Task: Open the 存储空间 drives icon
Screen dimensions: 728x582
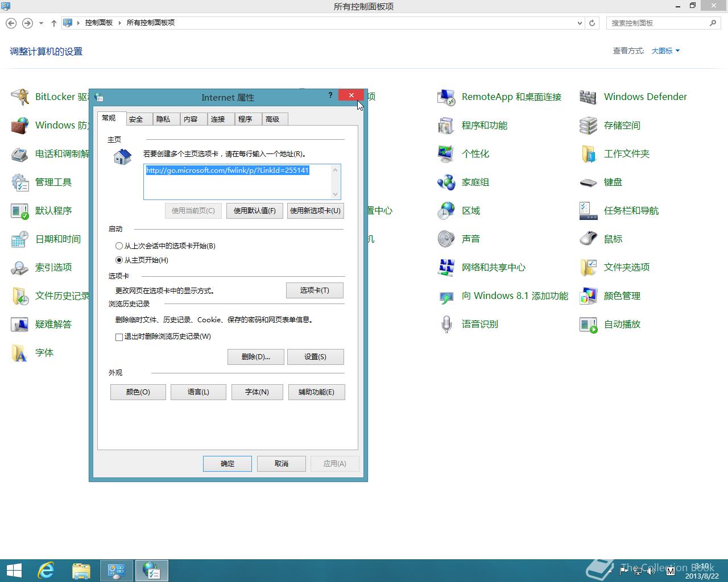Action: pos(589,125)
